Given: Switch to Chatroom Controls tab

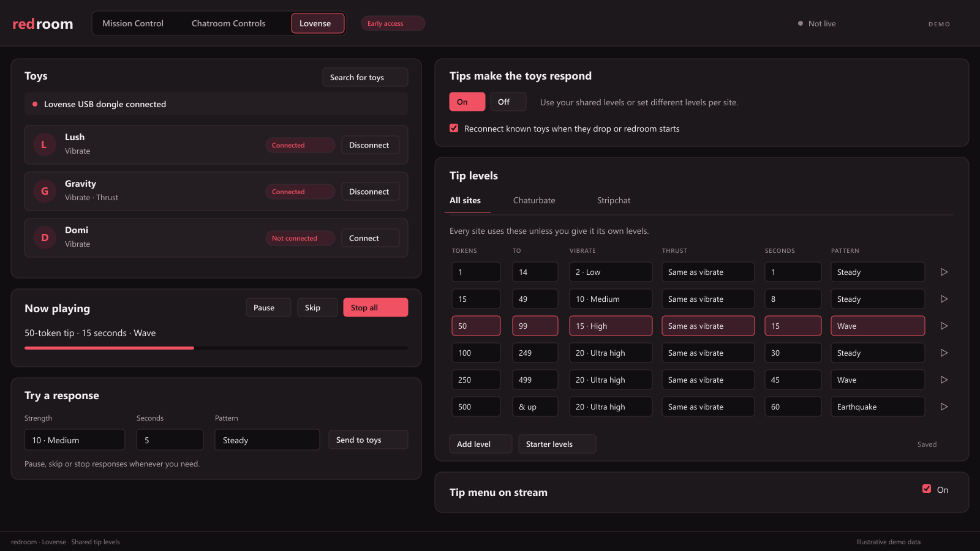Looking at the screenshot, I should click(228, 23).
